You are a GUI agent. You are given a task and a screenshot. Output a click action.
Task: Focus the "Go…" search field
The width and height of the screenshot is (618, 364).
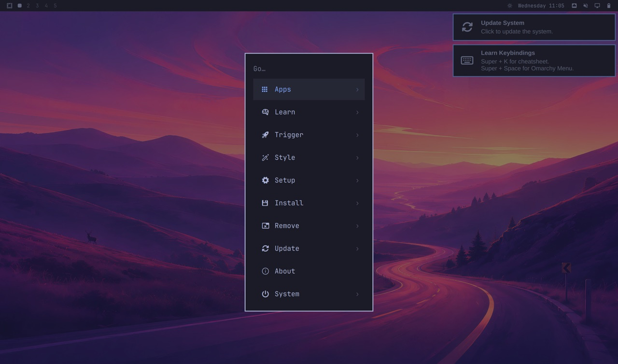[309, 69]
